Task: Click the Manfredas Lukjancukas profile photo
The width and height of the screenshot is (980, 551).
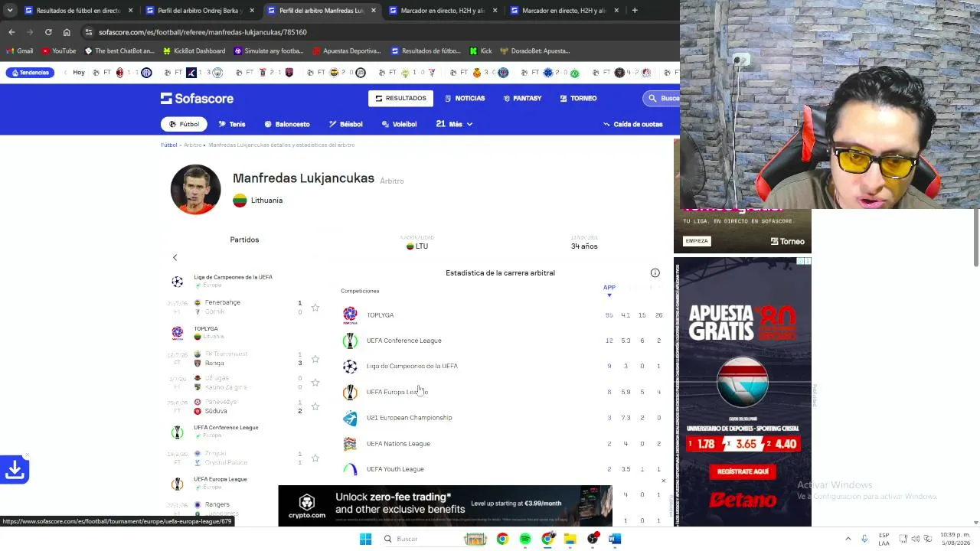Action: [x=195, y=189]
